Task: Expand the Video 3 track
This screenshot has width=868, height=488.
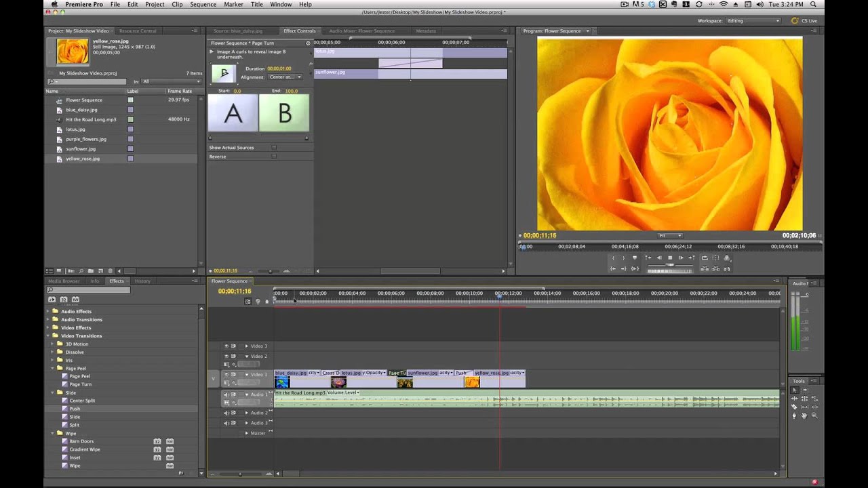Action: click(x=246, y=346)
